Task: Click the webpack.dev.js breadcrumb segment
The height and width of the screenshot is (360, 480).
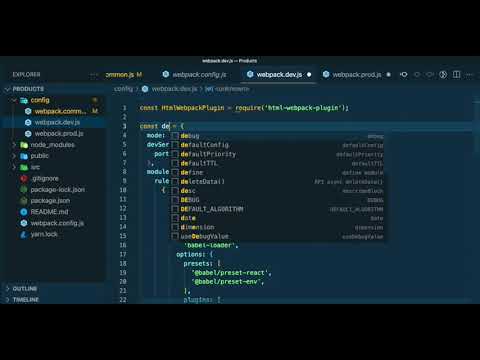Action: 174,89
